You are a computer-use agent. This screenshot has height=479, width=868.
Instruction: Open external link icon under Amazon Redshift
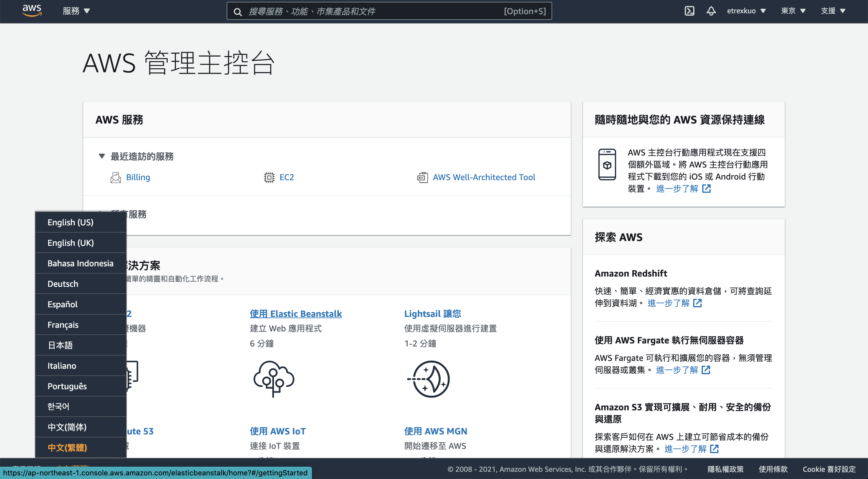697,303
